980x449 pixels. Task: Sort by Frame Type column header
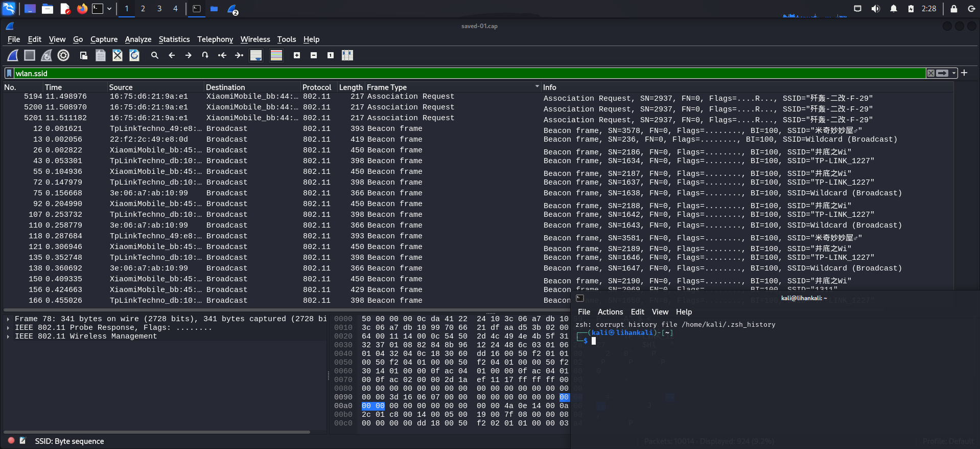(453, 87)
